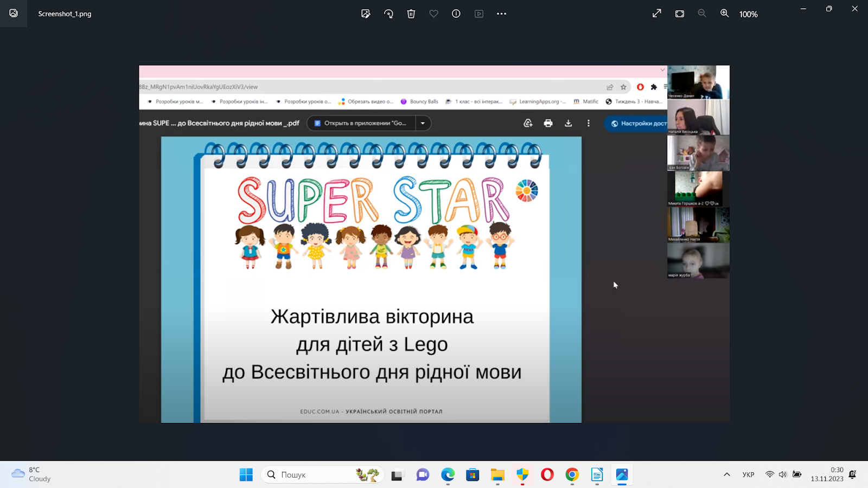Open Windows Start menu
This screenshot has height=488, width=868.
pos(246,474)
